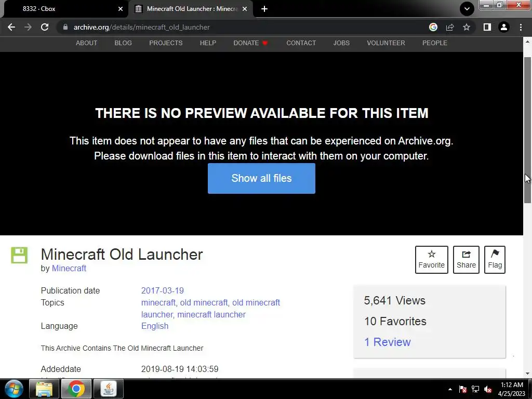Image resolution: width=532 pixels, height=399 pixels.
Task: Click the green floppy disk software icon
Action: click(x=19, y=255)
